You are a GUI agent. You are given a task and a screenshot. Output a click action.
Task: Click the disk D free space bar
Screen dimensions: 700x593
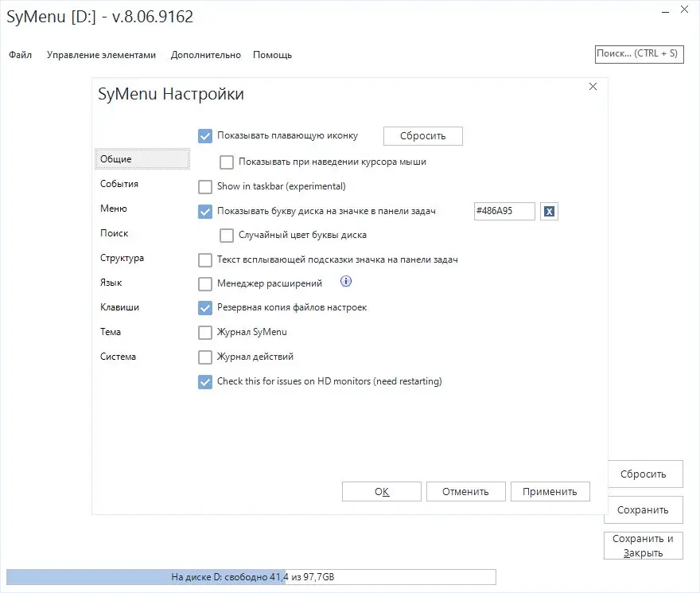coord(251,577)
